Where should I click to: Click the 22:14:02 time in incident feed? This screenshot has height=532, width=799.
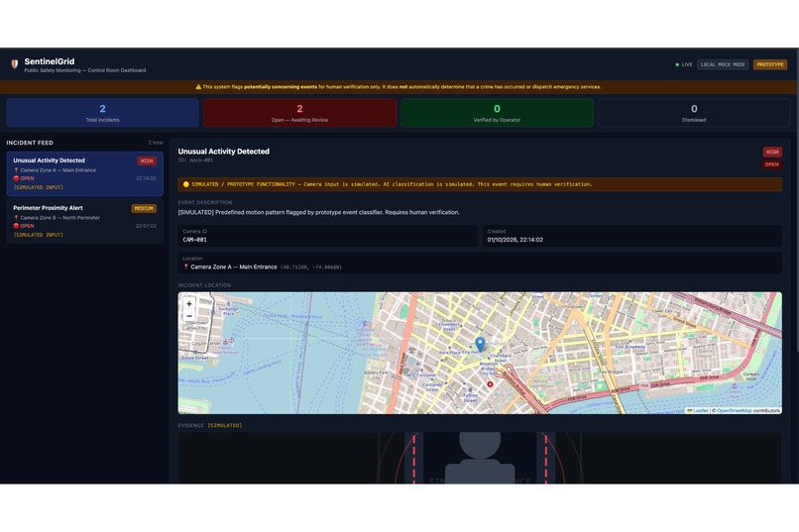pos(146,178)
